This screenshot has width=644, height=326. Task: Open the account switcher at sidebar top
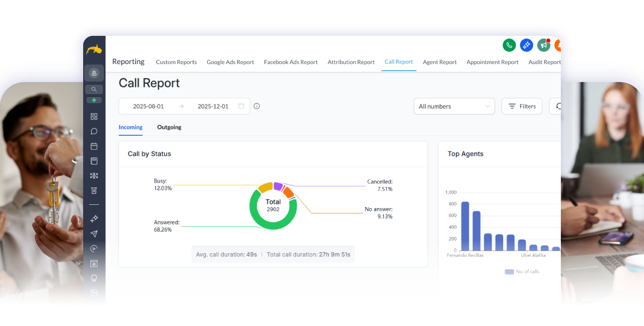[x=94, y=73]
